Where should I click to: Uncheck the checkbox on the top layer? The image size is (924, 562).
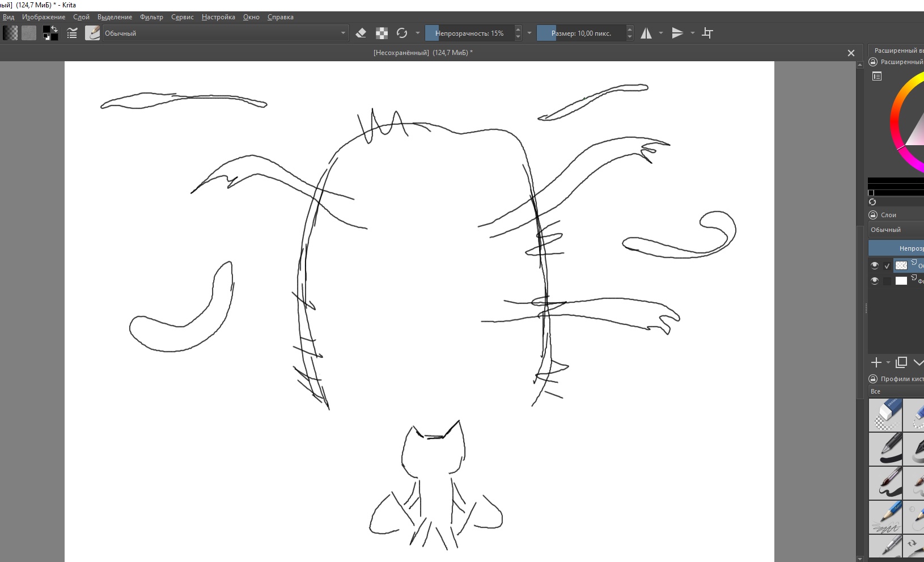click(x=887, y=265)
